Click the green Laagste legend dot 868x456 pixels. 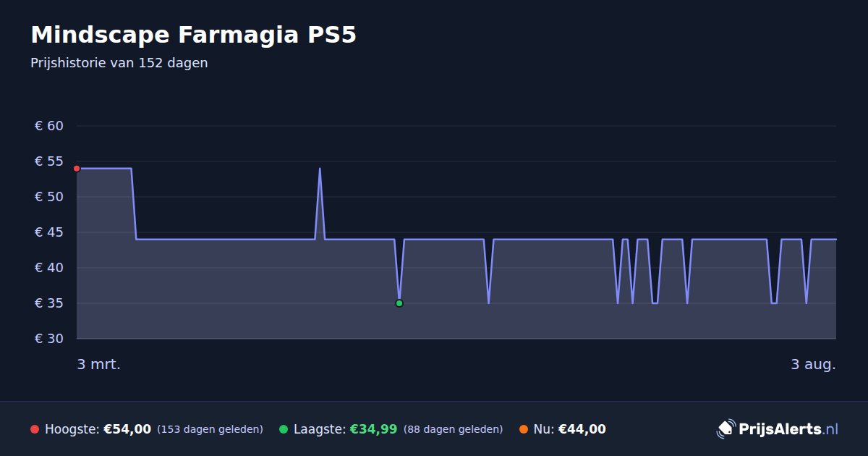(x=284, y=429)
